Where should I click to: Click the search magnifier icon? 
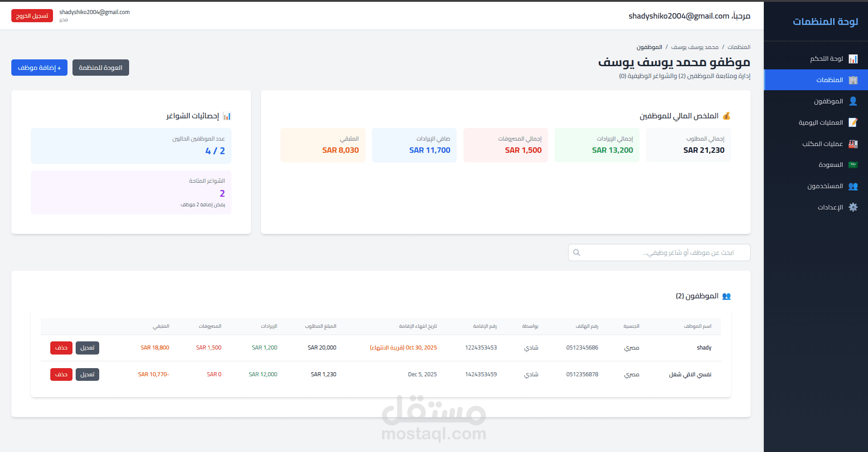tap(577, 253)
